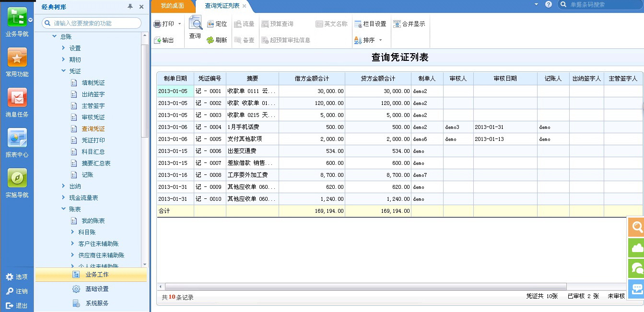Screen dimensions: 644x312
Task: Close the 经典树形 panel
Action: coord(141,6)
